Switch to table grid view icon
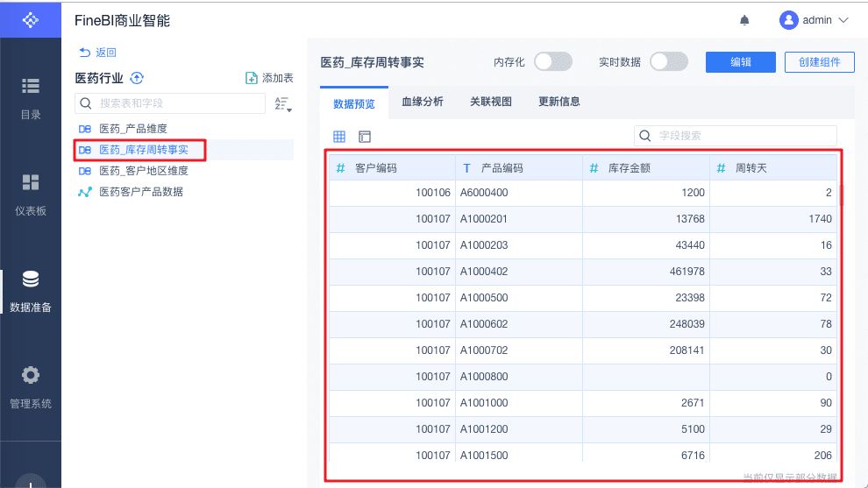Screen dimensions: 868x488 339,137
